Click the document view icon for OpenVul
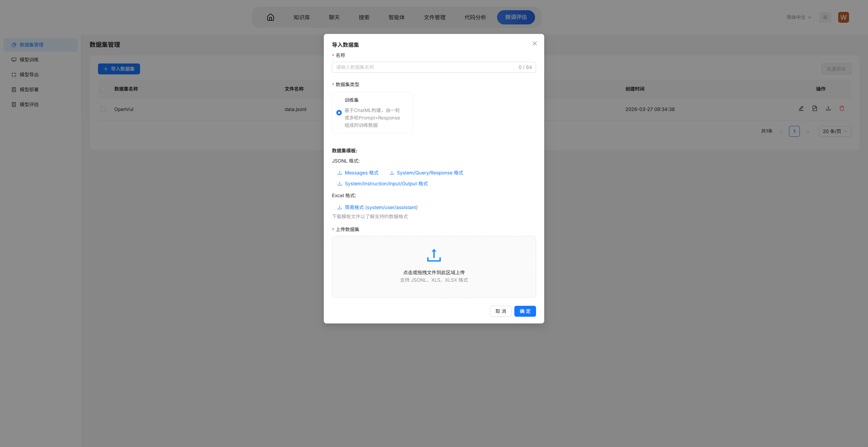The height and width of the screenshot is (447, 868). pos(814,109)
